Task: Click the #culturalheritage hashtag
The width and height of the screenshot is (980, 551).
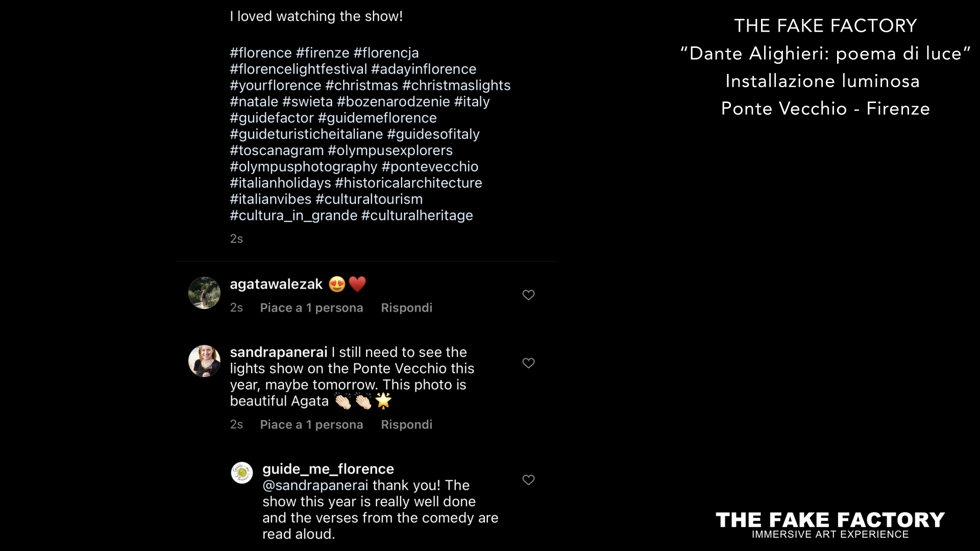Action: click(x=417, y=215)
